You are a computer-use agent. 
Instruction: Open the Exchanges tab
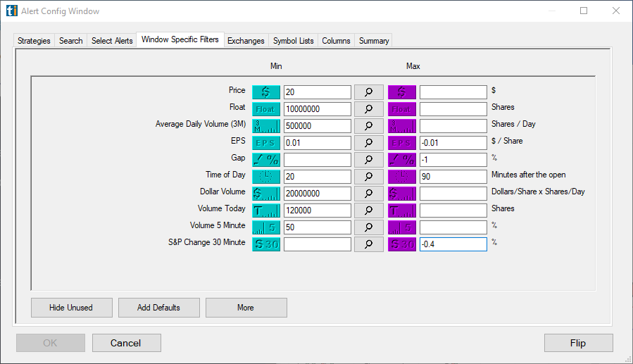(246, 41)
